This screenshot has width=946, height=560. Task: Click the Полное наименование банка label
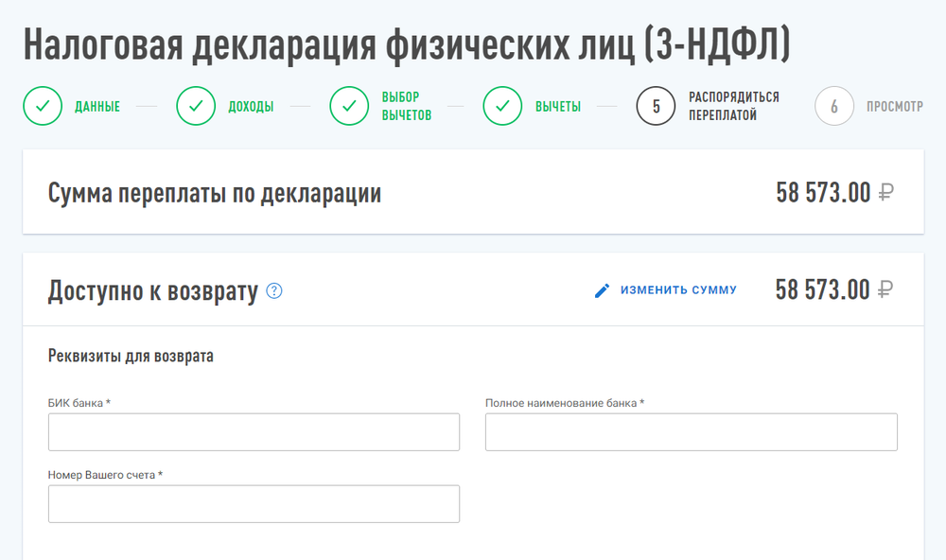pos(565,403)
